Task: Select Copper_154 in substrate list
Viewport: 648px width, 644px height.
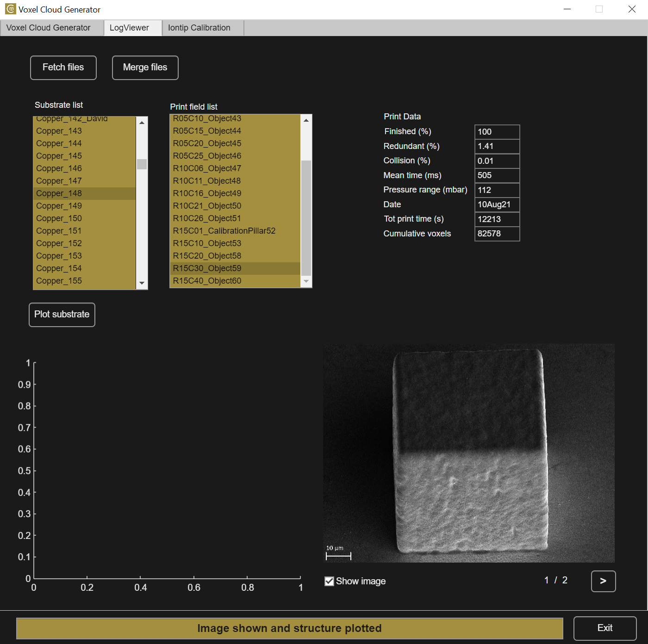Action: [85, 268]
